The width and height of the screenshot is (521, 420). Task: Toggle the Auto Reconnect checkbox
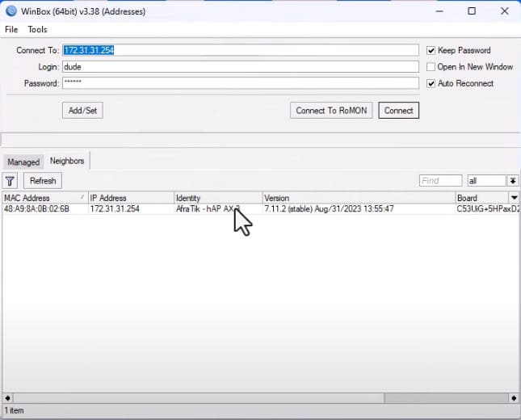(431, 83)
